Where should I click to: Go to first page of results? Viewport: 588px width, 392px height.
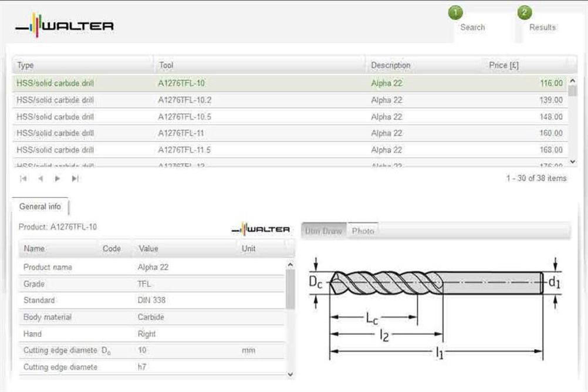click(x=23, y=178)
